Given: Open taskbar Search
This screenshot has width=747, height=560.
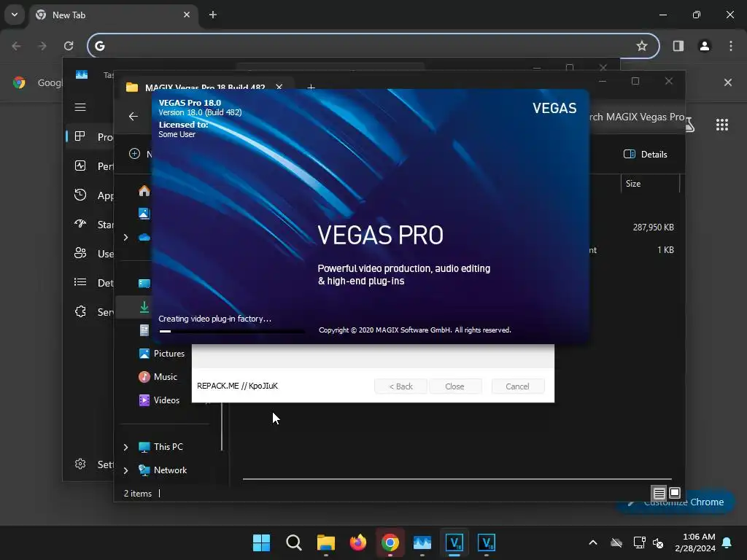Looking at the screenshot, I should (294, 542).
